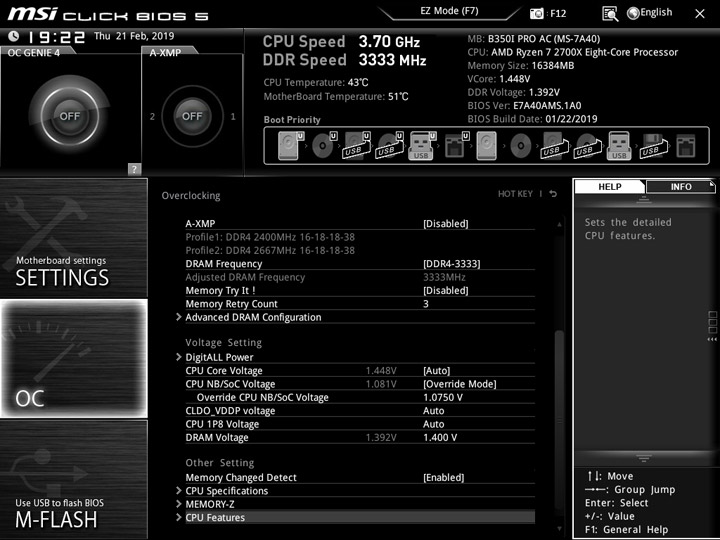Screen dimensions: 720x540
Task: Click the side panel handle with three arrows
Action: [x=712, y=326]
